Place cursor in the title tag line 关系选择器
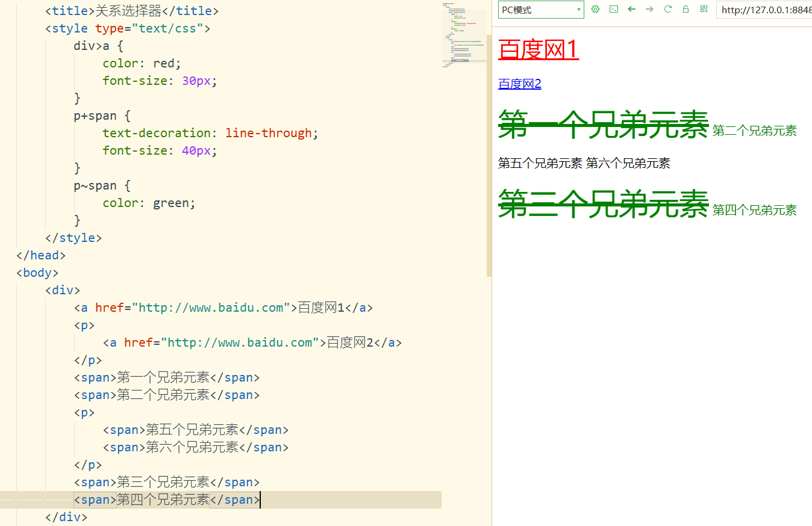Screen dimensions: 812x526 point(132,11)
